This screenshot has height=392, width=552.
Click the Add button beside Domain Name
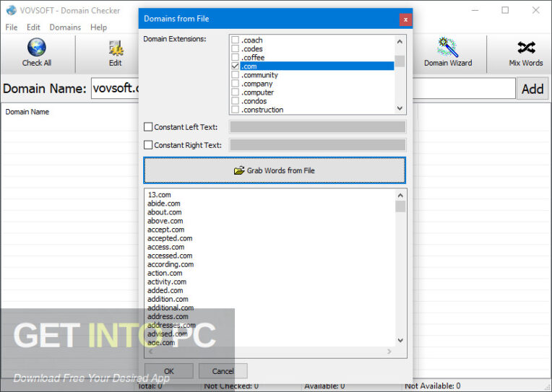532,89
